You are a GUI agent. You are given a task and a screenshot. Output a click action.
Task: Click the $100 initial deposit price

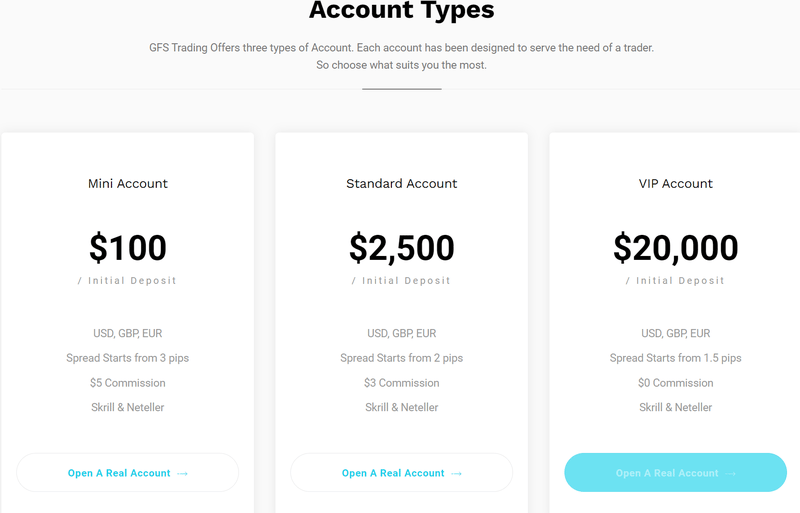[x=128, y=248]
